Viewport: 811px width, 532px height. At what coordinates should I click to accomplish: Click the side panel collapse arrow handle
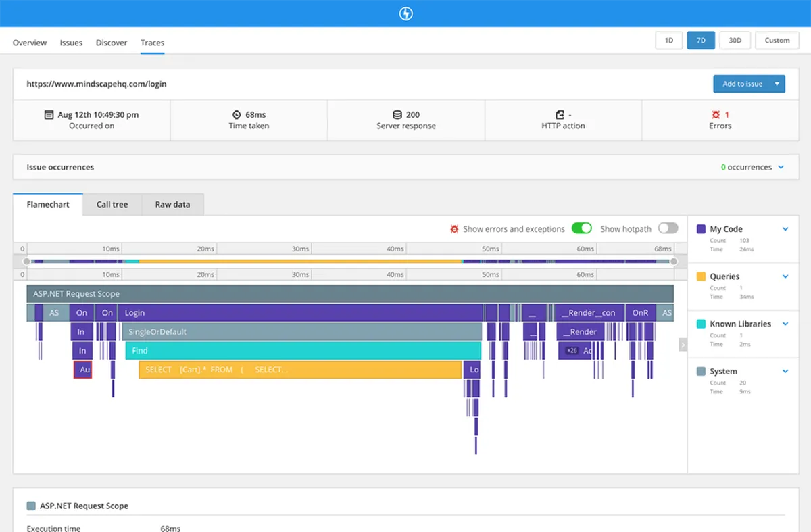click(683, 345)
